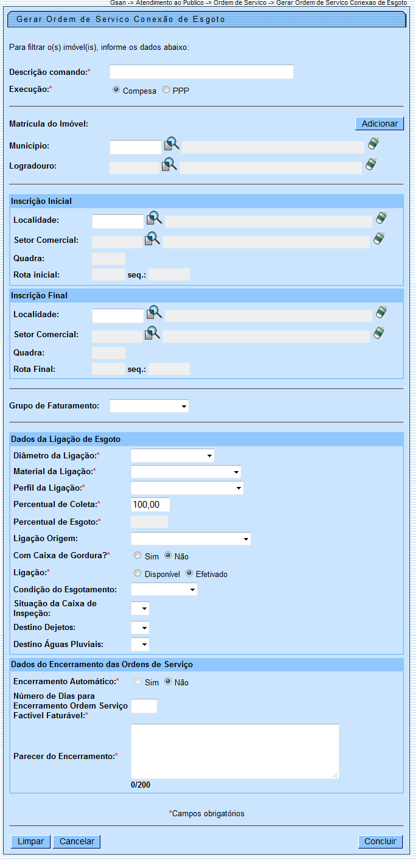This screenshot has width=418, height=868.
Task: Erase Localidade in Inscrição Final
Action: (381, 312)
